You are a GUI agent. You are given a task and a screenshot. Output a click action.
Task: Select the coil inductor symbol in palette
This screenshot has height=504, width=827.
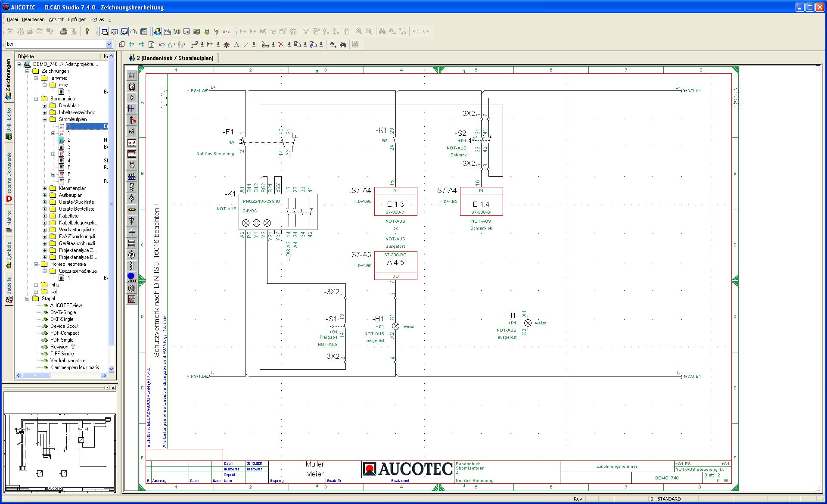132,266
